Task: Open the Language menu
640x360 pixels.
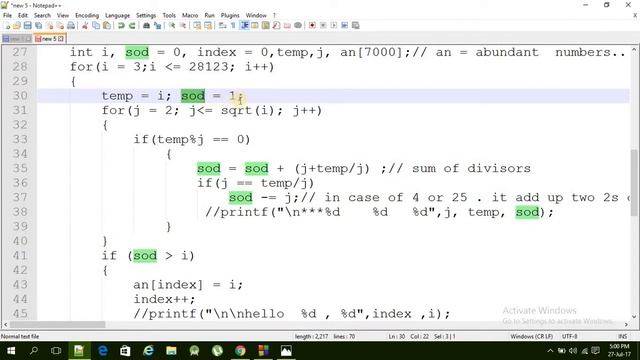Action: pyautogui.click(x=118, y=15)
